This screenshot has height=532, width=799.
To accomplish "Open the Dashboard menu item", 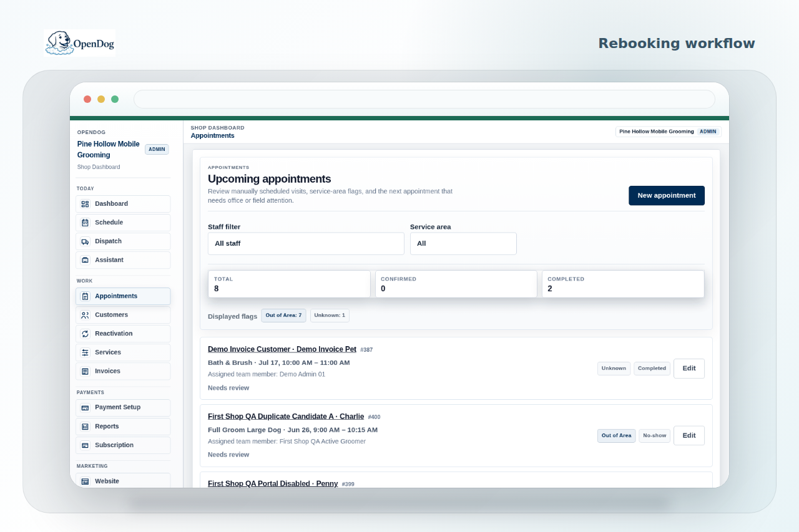I will [123, 204].
